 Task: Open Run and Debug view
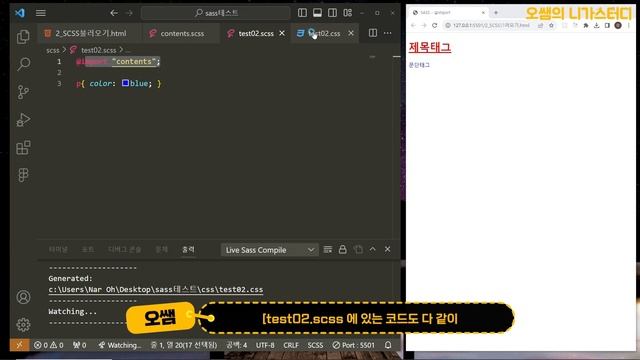coord(23,120)
